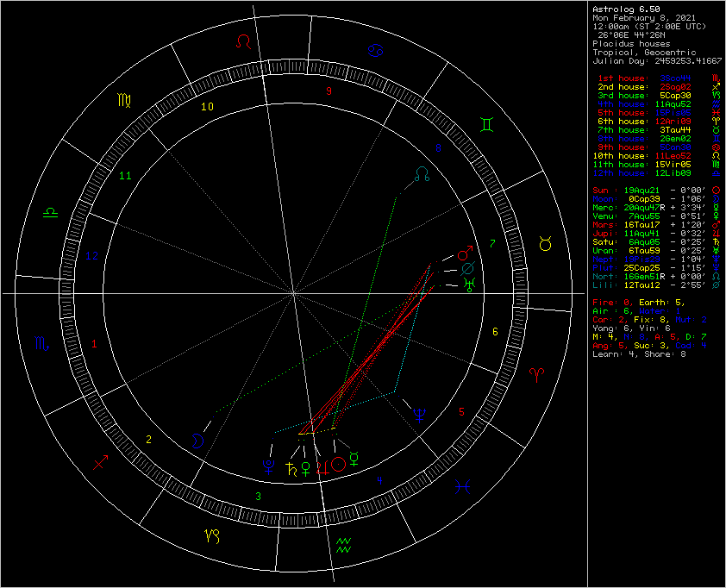Click house number 2 in the wheel

pos(148,440)
